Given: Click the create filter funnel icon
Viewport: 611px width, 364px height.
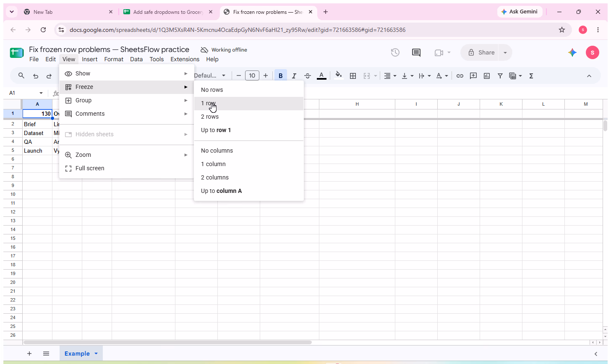Looking at the screenshot, I should [x=500, y=76].
